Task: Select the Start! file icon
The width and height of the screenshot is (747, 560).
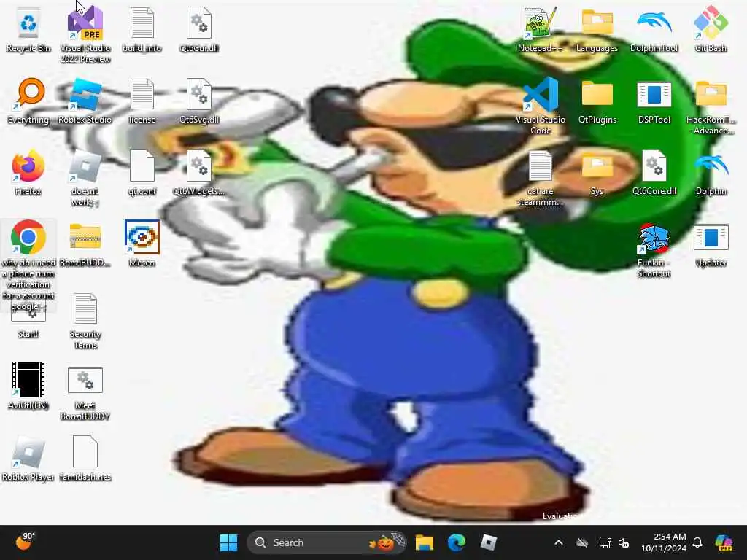Action: tap(28, 318)
